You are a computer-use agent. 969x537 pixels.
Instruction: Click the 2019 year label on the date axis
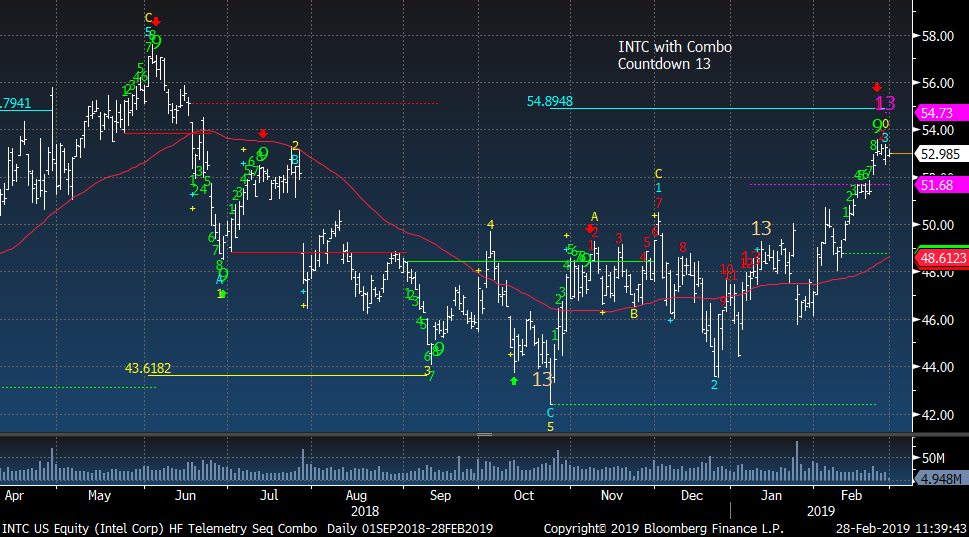[x=821, y=512]
